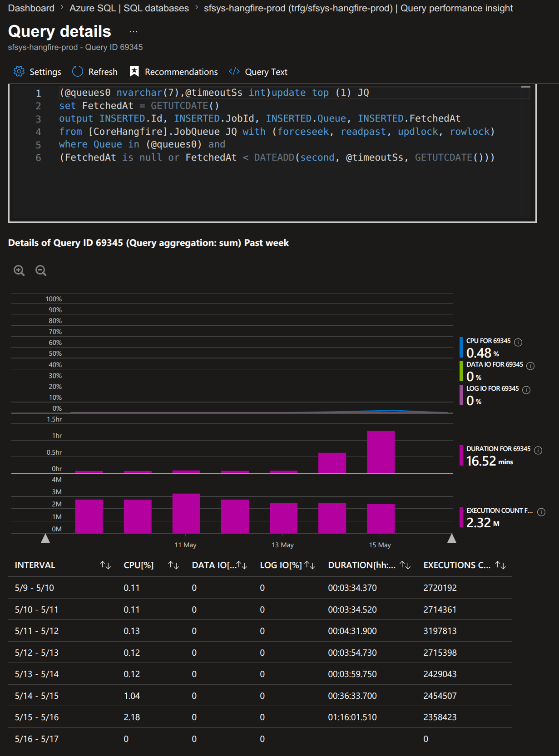Show info for LOG IO FOR 69345
The image size is (559, 756).
(526, 390)
